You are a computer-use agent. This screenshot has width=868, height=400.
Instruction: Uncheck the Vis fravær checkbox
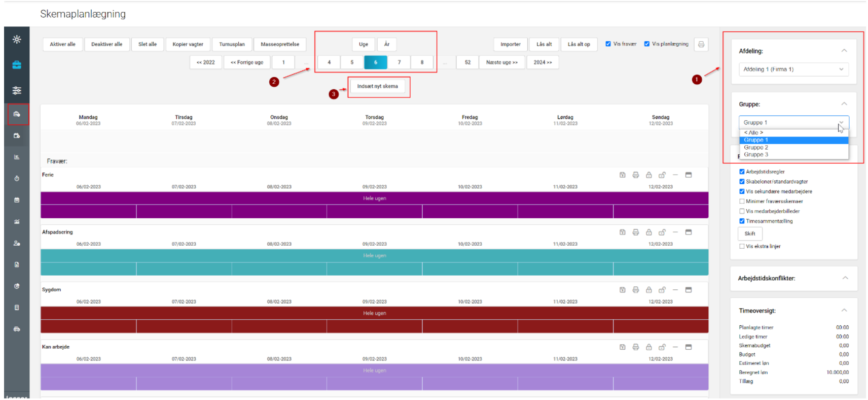tap(608, 44)
